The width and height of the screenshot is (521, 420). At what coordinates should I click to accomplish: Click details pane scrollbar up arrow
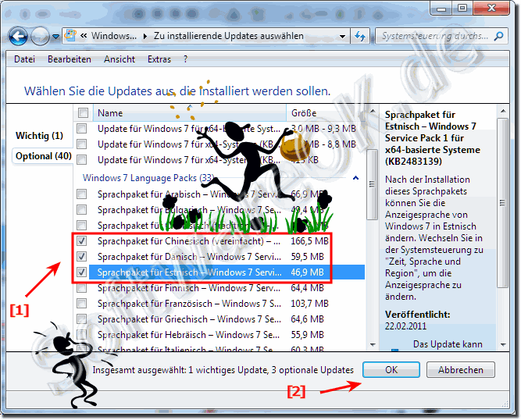point(503,111)
